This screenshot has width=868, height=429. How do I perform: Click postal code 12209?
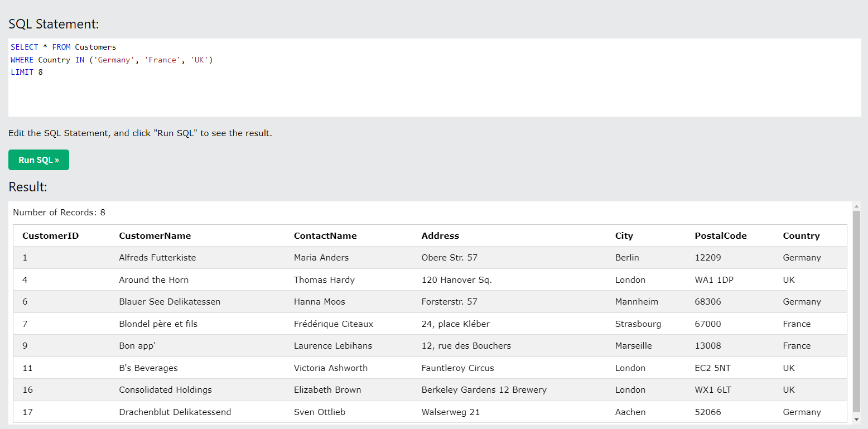click(x=708, y=258)
